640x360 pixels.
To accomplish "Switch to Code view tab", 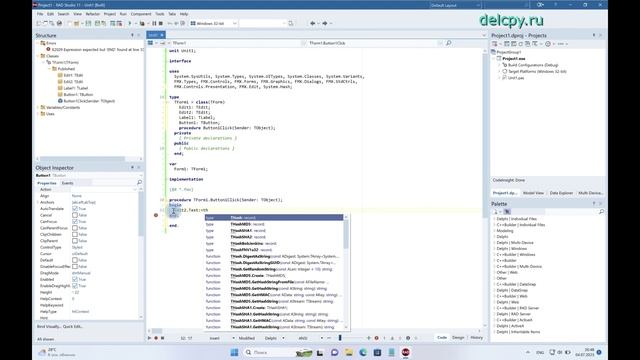I will pyautogui.click(x=442, y=338).
